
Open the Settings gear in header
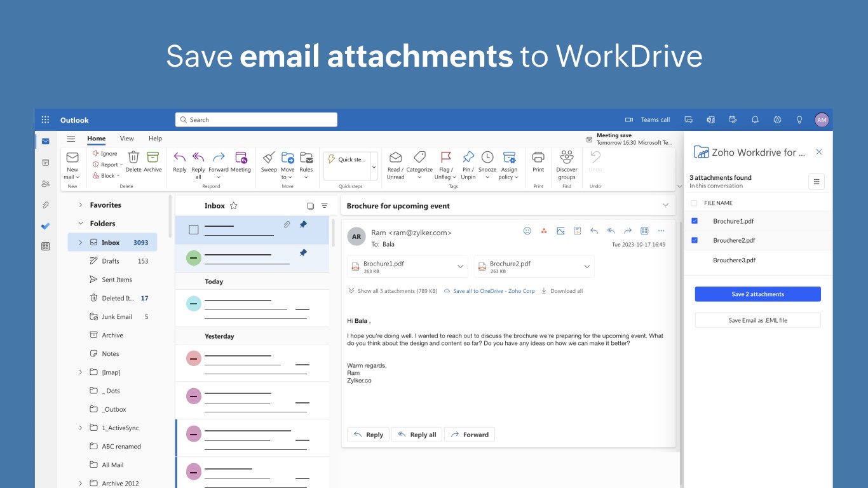tap(777, 119)
